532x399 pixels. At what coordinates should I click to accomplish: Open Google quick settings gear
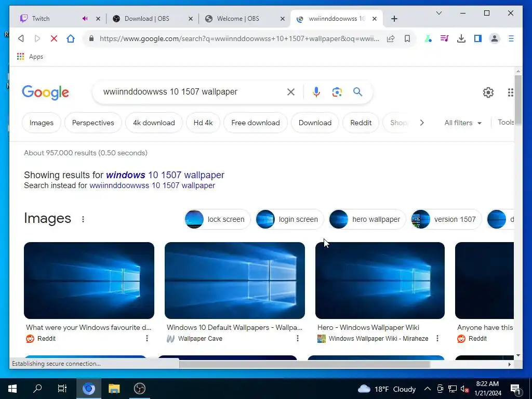coord(488,92)
